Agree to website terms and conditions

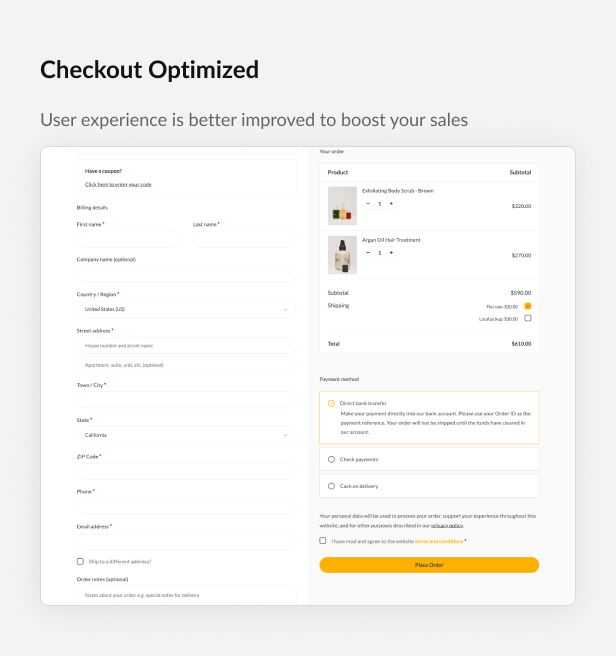[323, 540]
